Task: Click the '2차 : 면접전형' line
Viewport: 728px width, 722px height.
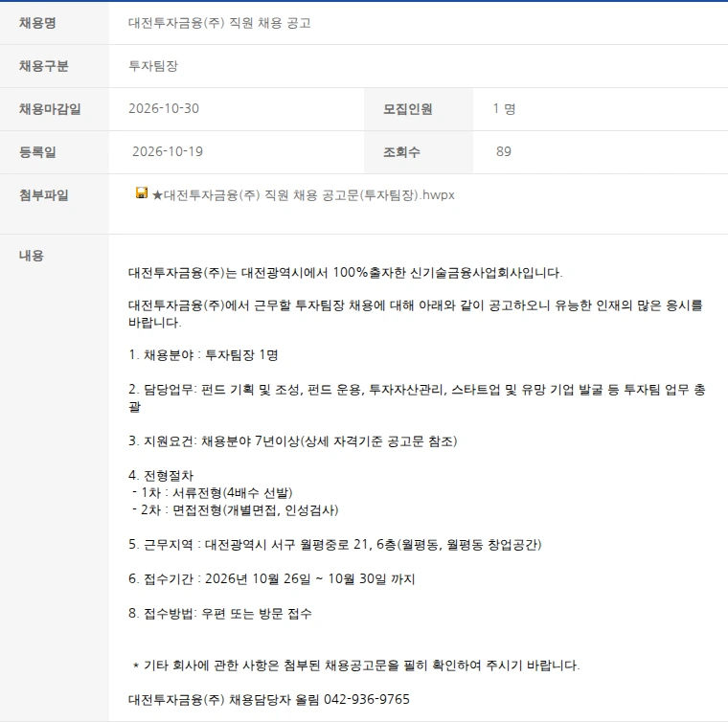Action: point(236,510)
